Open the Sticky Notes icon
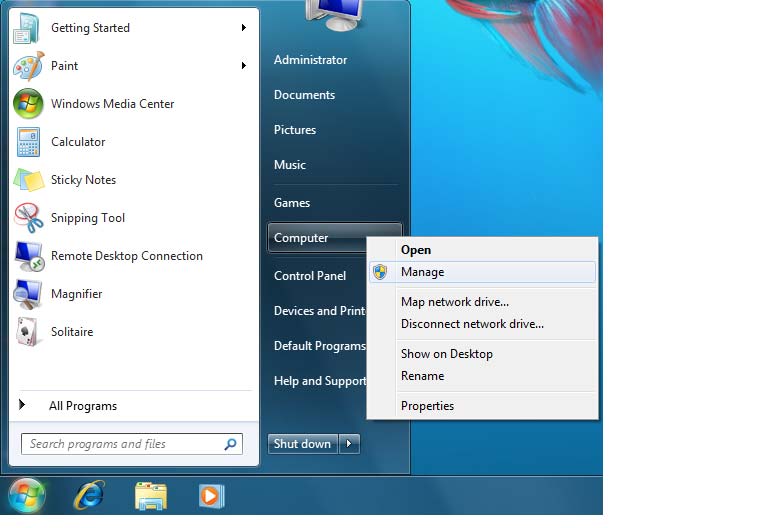768x528 pixels. (28, 180)
